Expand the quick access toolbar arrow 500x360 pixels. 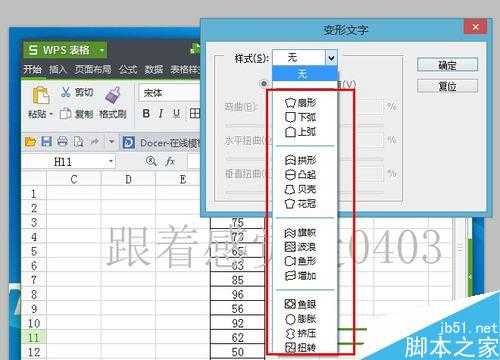pyautogui.click(x=111, y=142)
